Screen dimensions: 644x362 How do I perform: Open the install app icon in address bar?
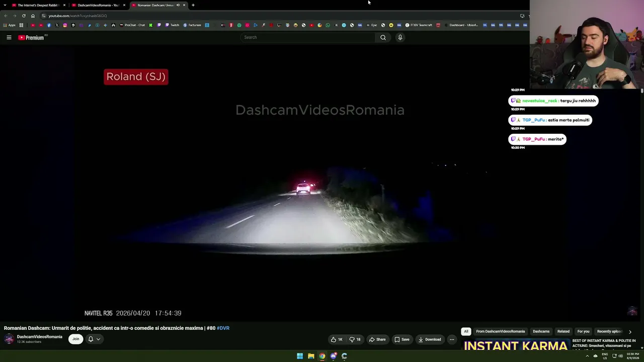coord(522,16)
